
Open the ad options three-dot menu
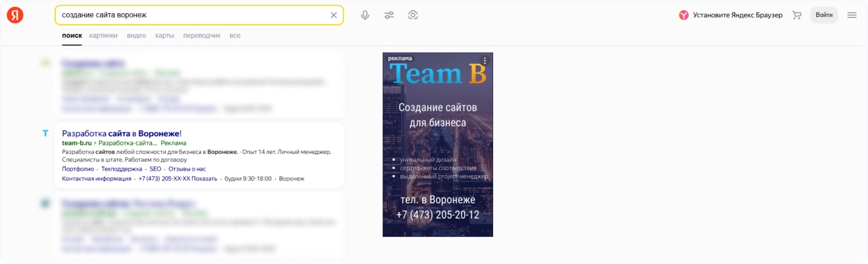(485, 61)
